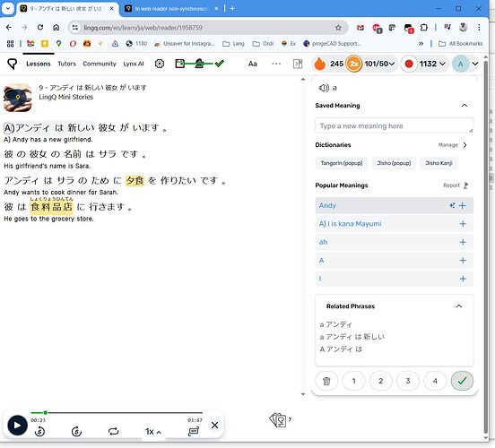Open the Jisho (popup) dictionary
495x448 pixels.
(394, 163)
